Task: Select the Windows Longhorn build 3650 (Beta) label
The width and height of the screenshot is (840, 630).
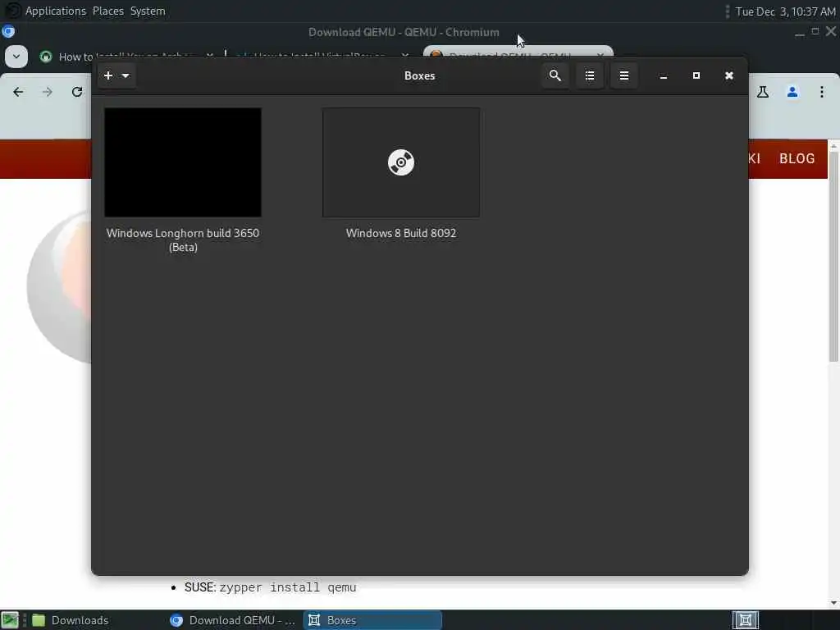Action: (183, 240)
